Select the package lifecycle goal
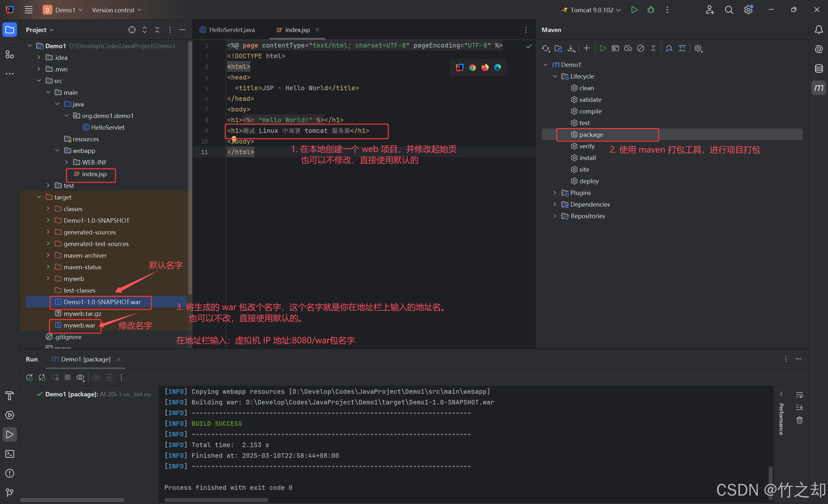Viewport: 828px width, 504px height. click(x=591, y=134)
